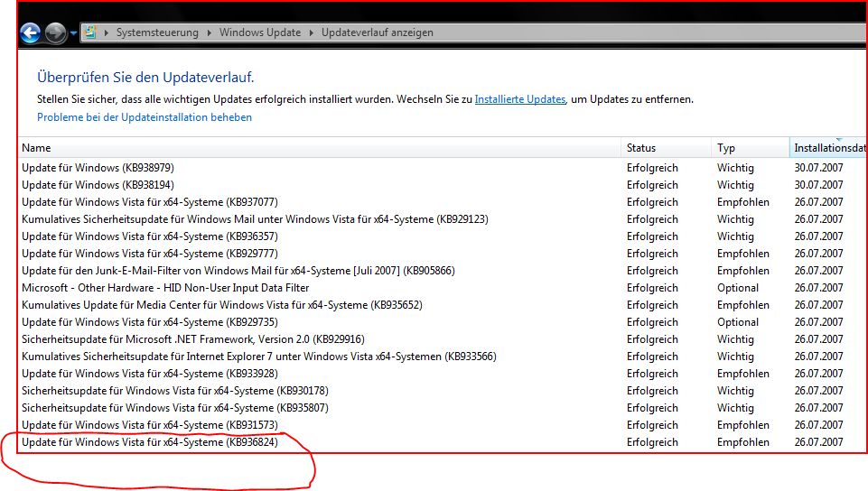Click the Control Panel icon in address bar
Viewport: 868px width, 491px height.
tap(90, 32)
